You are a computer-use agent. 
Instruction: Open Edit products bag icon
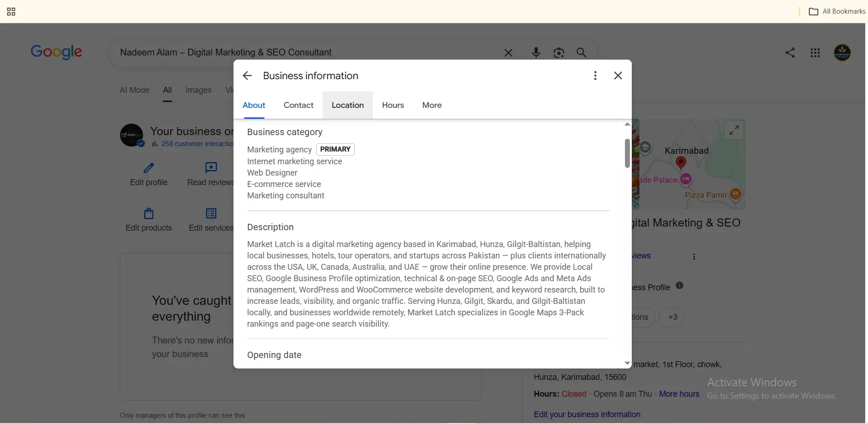click(149, 213)
